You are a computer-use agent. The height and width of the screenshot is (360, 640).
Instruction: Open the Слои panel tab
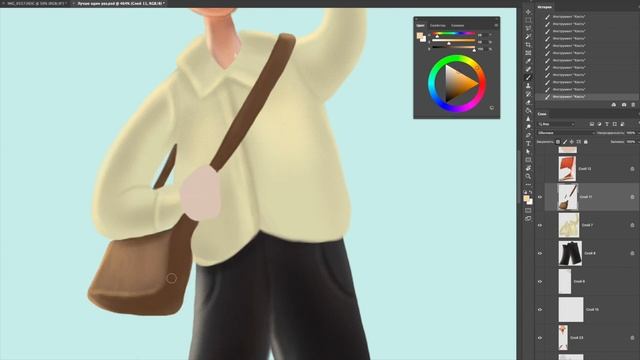point(542,114)
